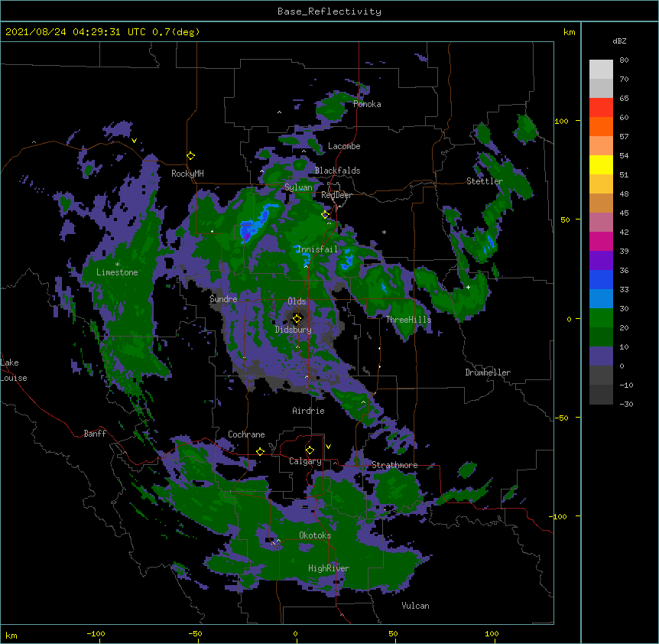Click the Blackfalds city label
Image resolution: width=659 pixels, height=644 pixels.
coord(337,171)
